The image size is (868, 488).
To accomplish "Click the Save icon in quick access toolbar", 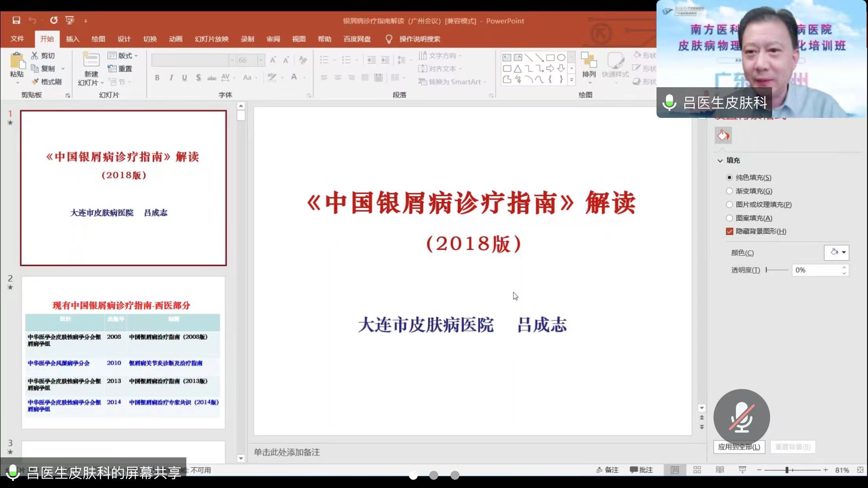I will 16,20.
